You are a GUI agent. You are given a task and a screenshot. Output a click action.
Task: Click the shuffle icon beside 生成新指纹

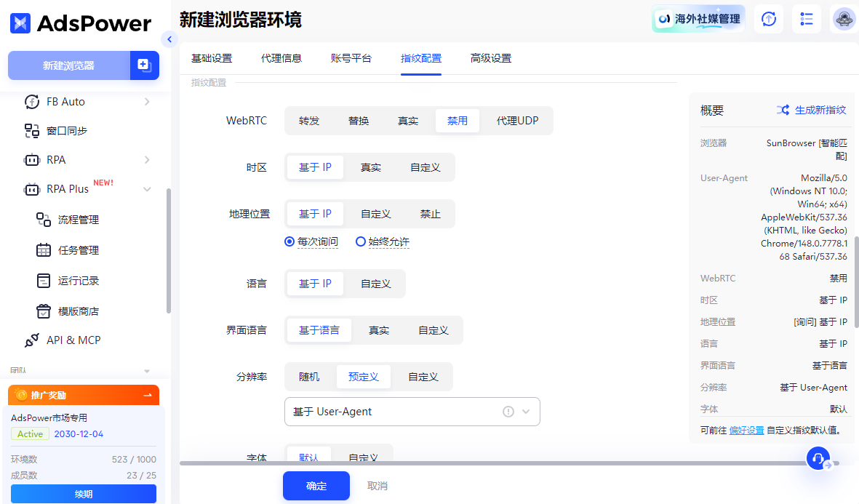(783, 110)
